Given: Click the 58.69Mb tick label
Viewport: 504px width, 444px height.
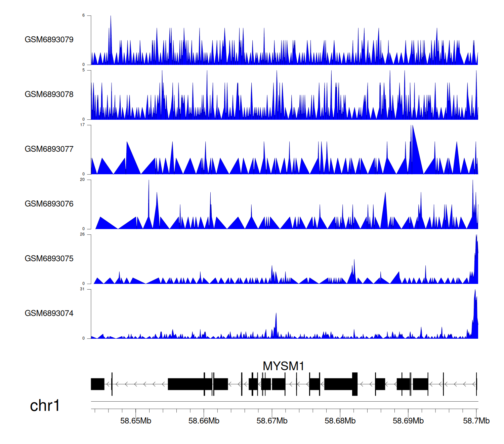Looking at the screenshot, I should point(408,421).
